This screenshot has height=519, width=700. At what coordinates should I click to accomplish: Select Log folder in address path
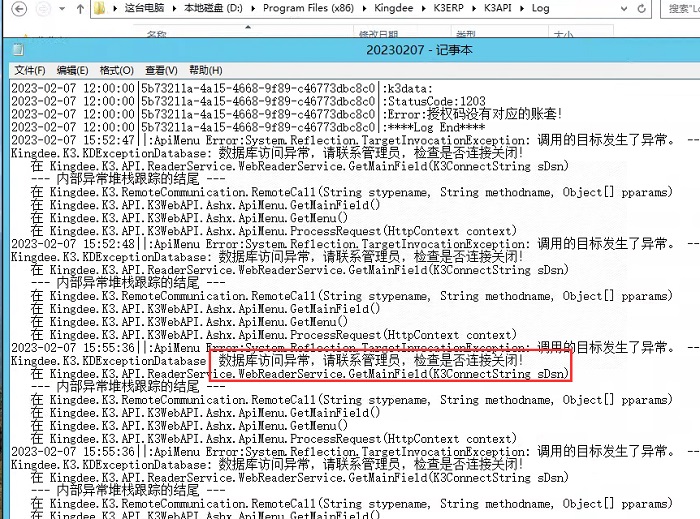click(541, 8)
